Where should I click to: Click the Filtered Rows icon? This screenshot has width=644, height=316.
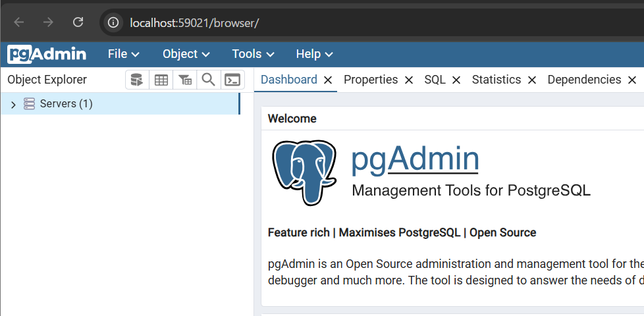click(x=185, y=80)
